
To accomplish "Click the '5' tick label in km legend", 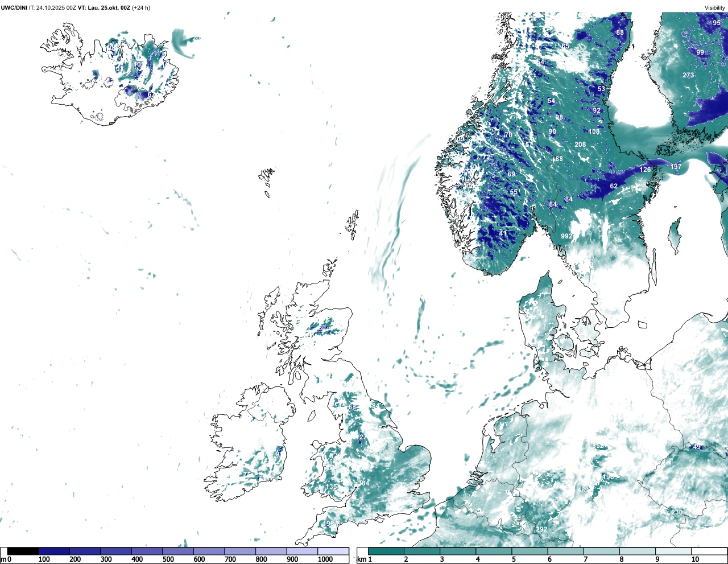I will coord(514,559).
